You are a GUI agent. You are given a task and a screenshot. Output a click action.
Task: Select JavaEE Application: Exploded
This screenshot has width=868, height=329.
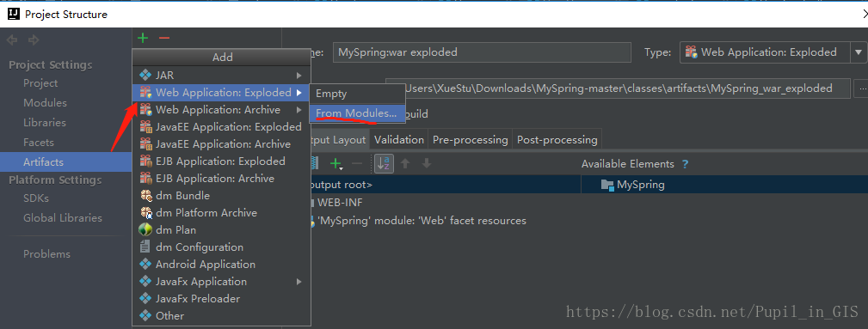221,126
